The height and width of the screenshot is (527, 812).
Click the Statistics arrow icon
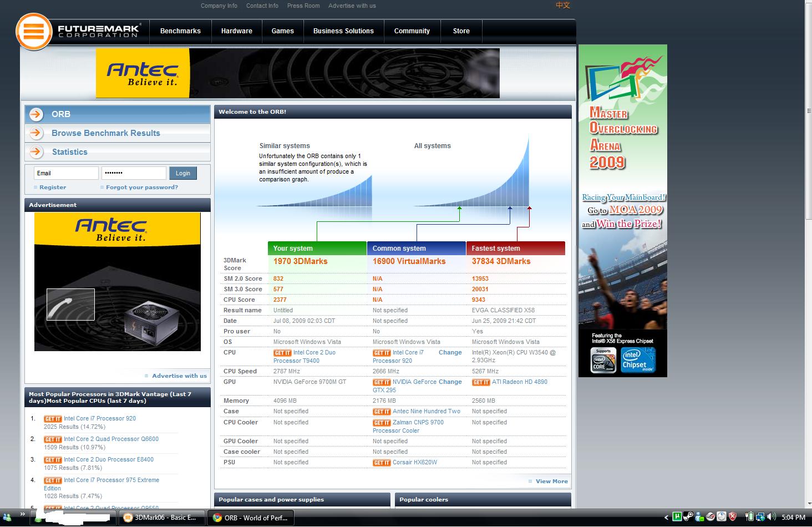(36, 152)
